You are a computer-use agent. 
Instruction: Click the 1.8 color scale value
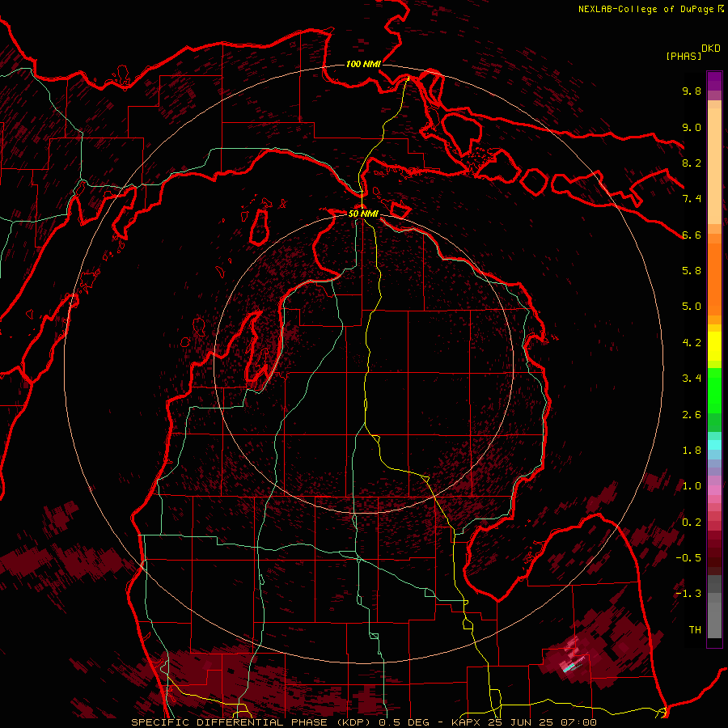692,451
